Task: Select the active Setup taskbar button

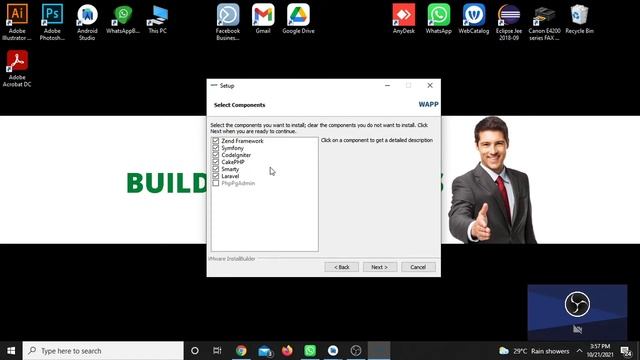Action: [379, 351]
